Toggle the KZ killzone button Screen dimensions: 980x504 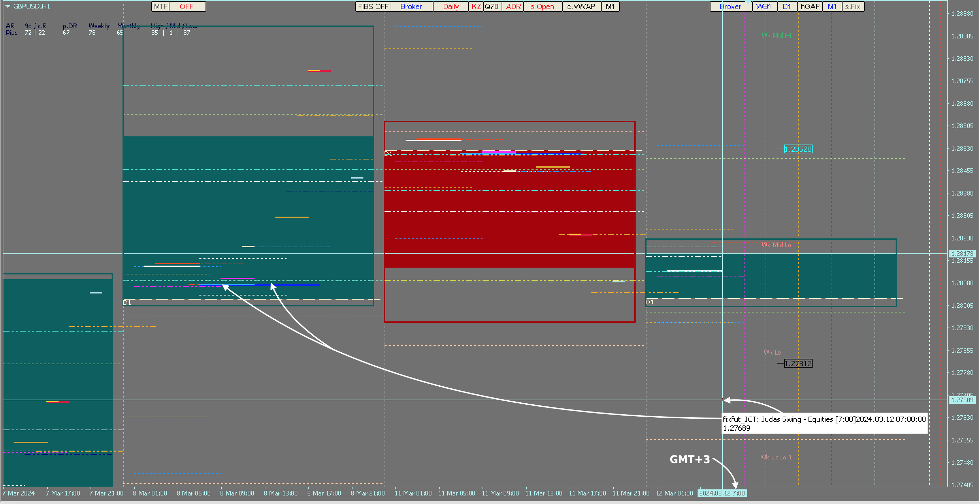[x=476, y=6]
